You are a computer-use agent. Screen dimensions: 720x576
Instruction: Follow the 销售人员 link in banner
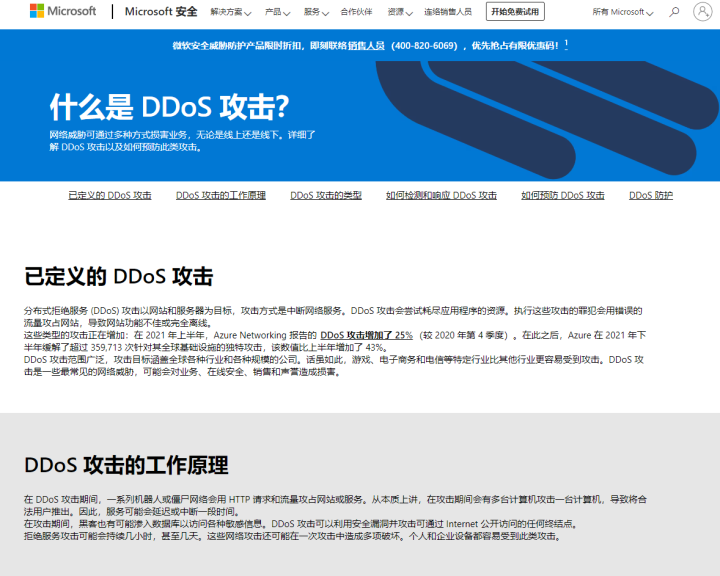pyautogui.click(x=366, y=45)
